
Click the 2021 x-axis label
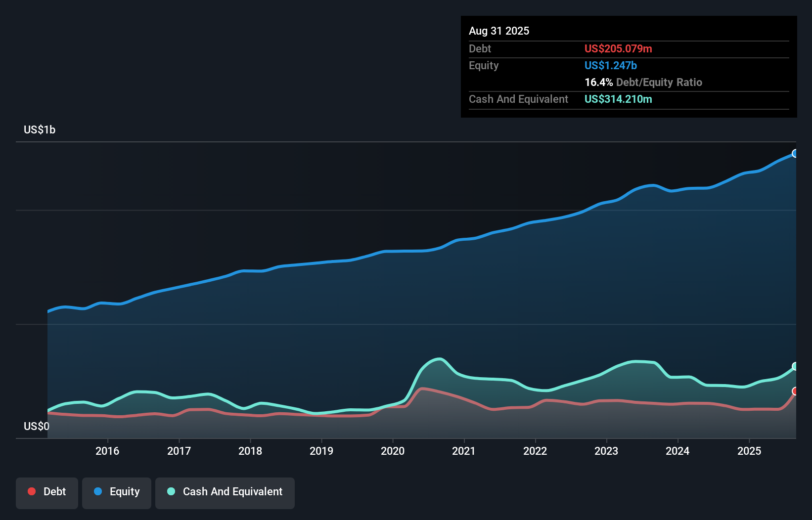pyautogui.click(x=464, y=451)
